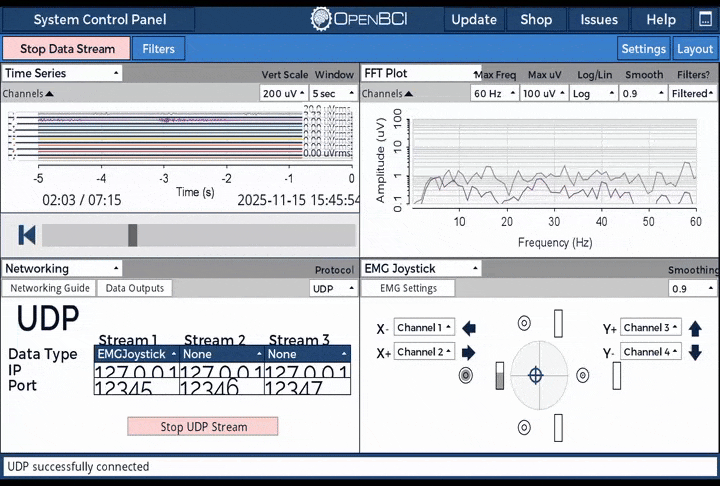720x486 pixels.
Task: Open the Protocol UDP dropdown
Action: pos(333,288)
